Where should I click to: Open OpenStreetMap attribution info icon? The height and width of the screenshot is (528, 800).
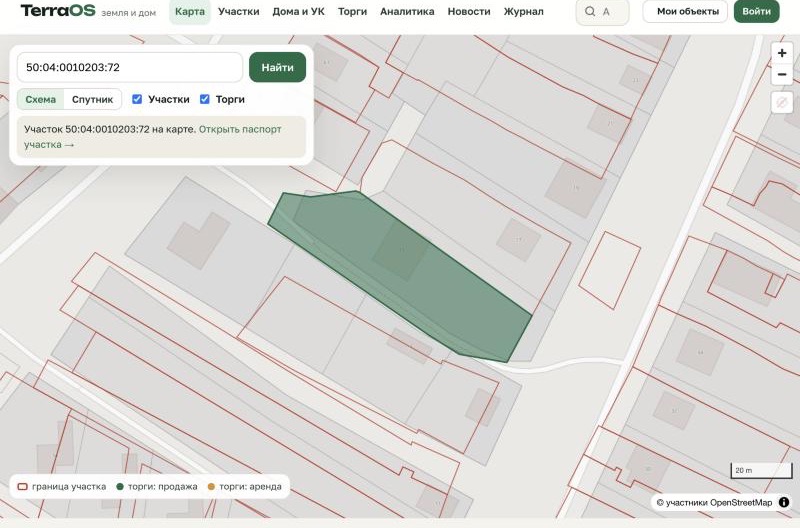coord(784,502)
